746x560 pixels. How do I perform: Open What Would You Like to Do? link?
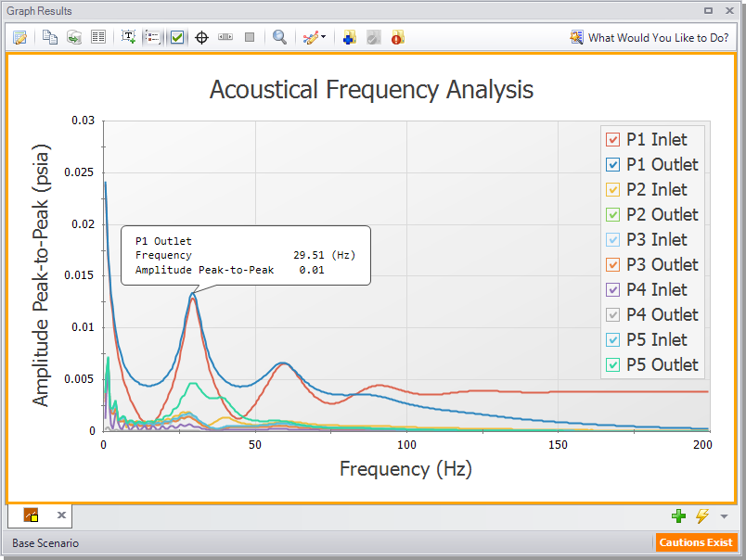click(x=658, y=38)
